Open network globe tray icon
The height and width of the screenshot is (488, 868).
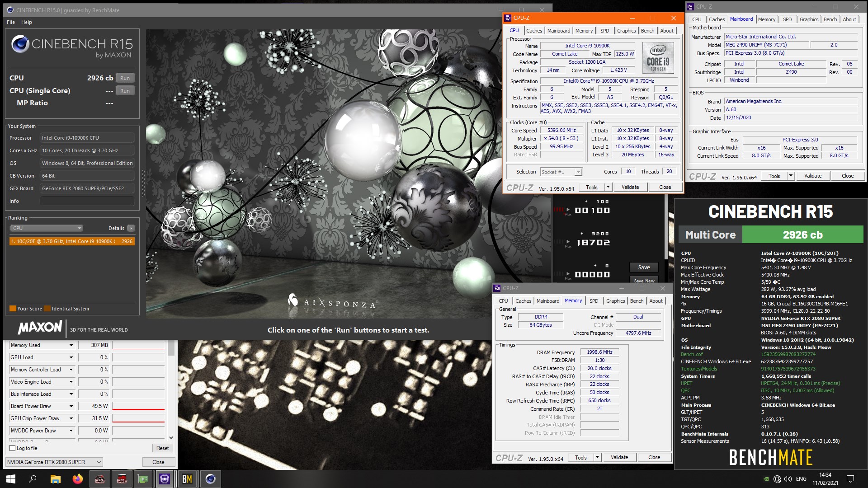click(777, 479)
